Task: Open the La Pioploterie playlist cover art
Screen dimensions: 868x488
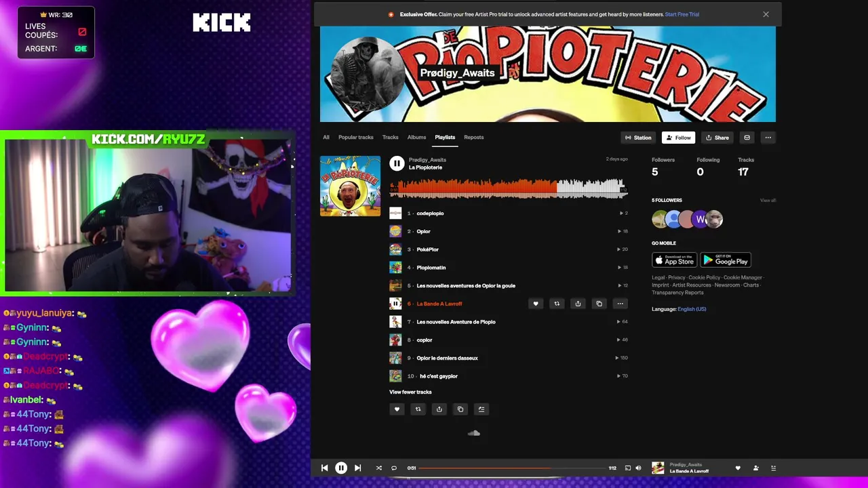Action: click(x=350, y=186)
